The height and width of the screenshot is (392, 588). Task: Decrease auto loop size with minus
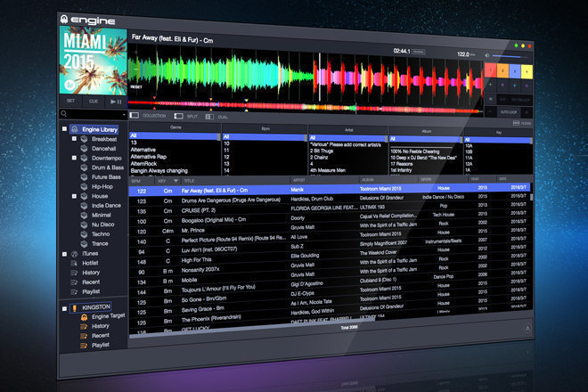pyautogui.click(x=490, y=111)
